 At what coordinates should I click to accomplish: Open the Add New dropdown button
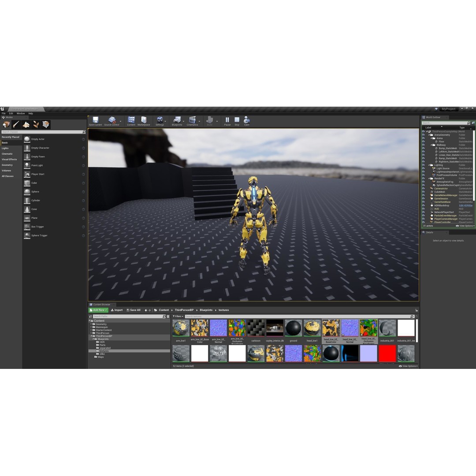coord(98,310)
